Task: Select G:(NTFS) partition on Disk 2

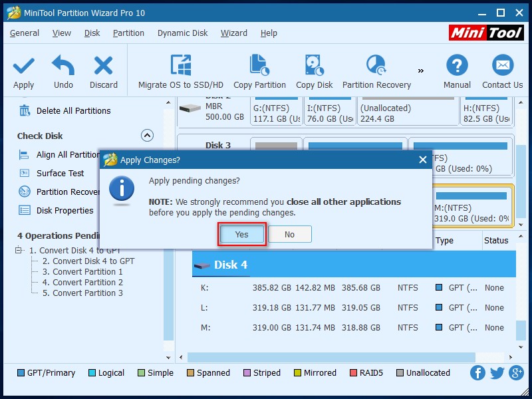Action: pyautogui.click(x=276, y=111)
